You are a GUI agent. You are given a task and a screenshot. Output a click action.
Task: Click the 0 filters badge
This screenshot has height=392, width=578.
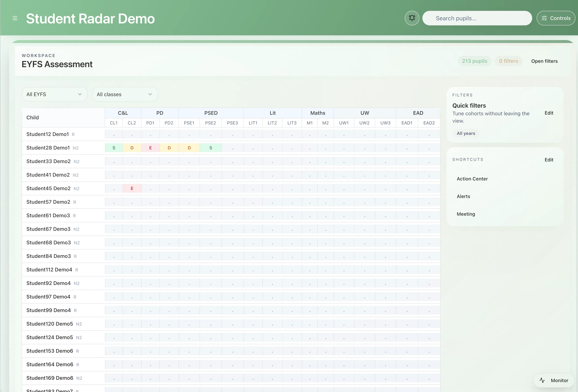coord(508,61)
